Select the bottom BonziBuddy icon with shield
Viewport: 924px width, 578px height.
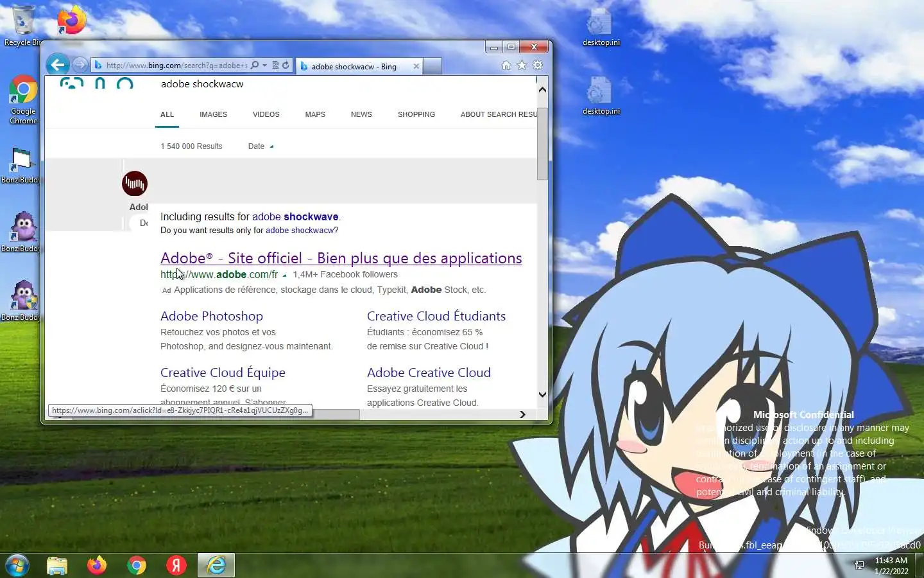click(22, 300)
